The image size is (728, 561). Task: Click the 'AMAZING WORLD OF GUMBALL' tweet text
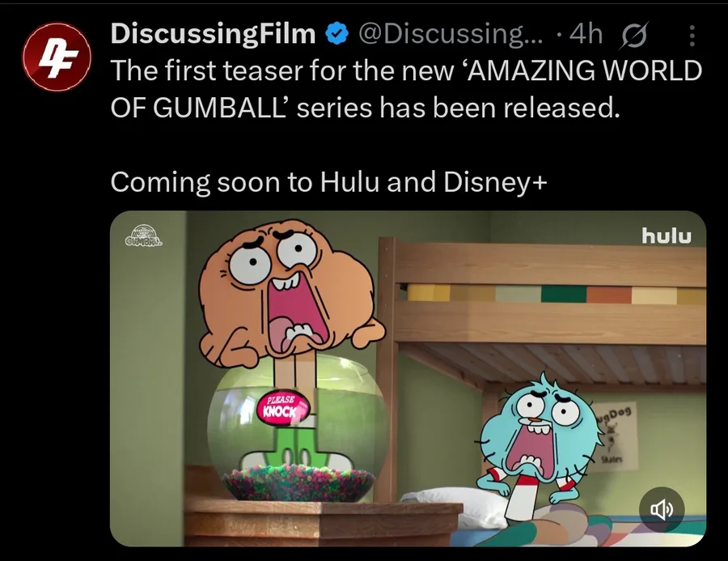click(406, 89)
